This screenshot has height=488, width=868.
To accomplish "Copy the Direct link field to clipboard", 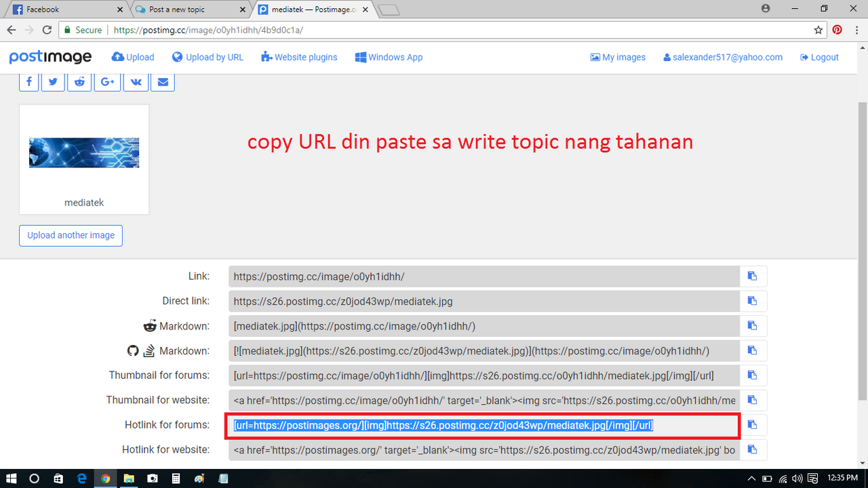I will tap(753, 301).
